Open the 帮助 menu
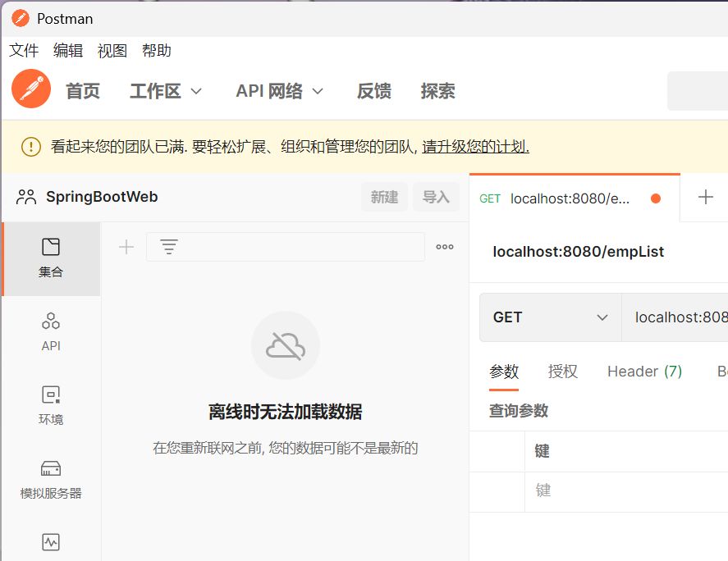The width and height of the screenshot is (728, 561). click(x=157, y=50)
